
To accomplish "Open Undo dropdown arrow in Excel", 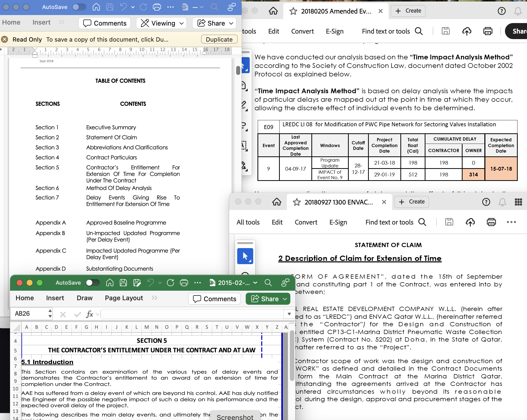I will pyautogui.click(x=160, y=283).
